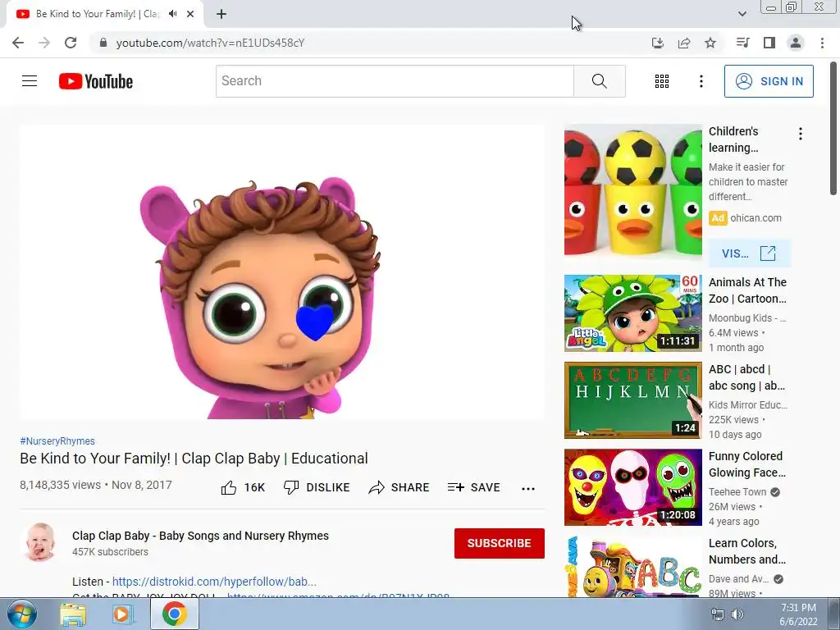Click the VIS... visit site button

749,253
